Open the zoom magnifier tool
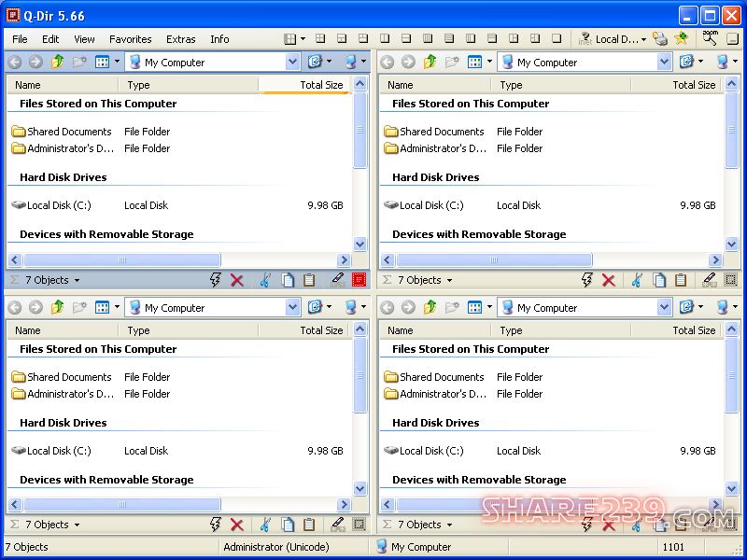Image resolution: width=747 pixels, height=560 pixels. 710,38
